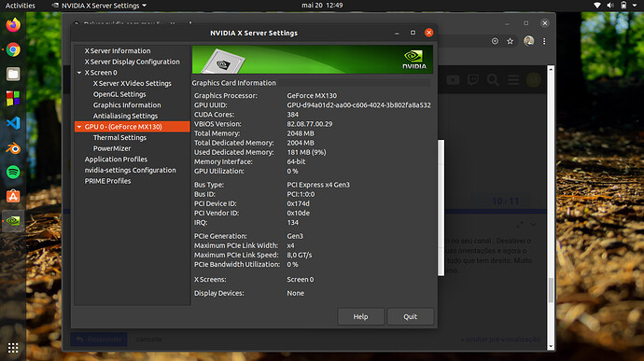
Task: Launch Visual Studio Code from dock
Action: tap(13, 123)
